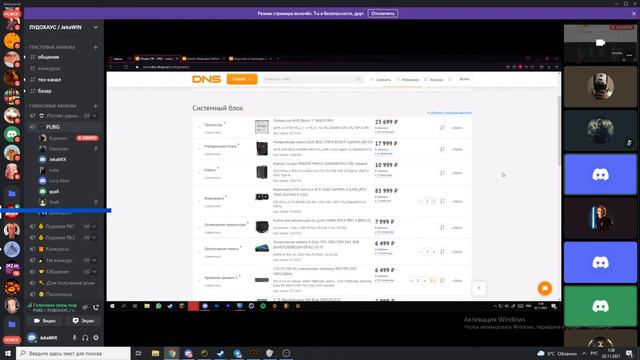Viewport: 640px width, 360px height.
Task: Select the lightsaber-avatar participant tile
Action: point(600,218)
